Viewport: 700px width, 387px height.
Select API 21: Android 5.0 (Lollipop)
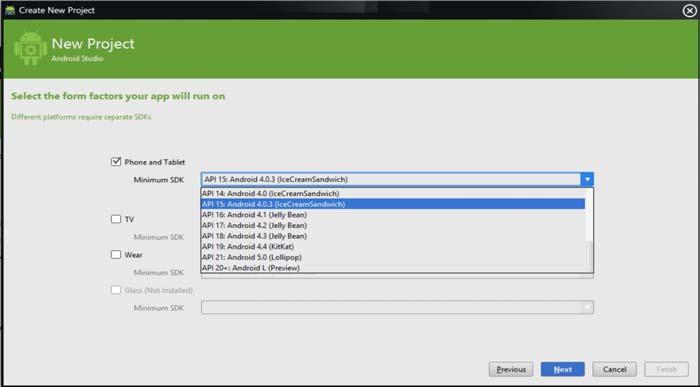coord(393,257)
